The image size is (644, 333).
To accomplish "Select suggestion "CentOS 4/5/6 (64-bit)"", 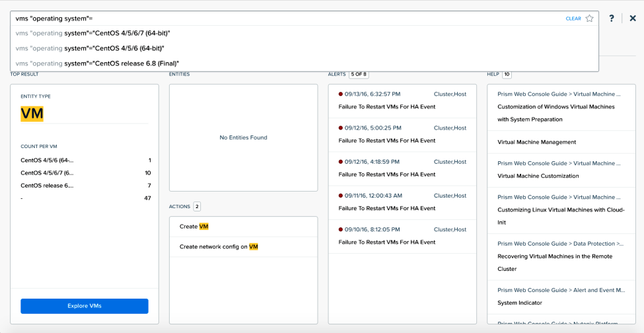I will 304,48.
